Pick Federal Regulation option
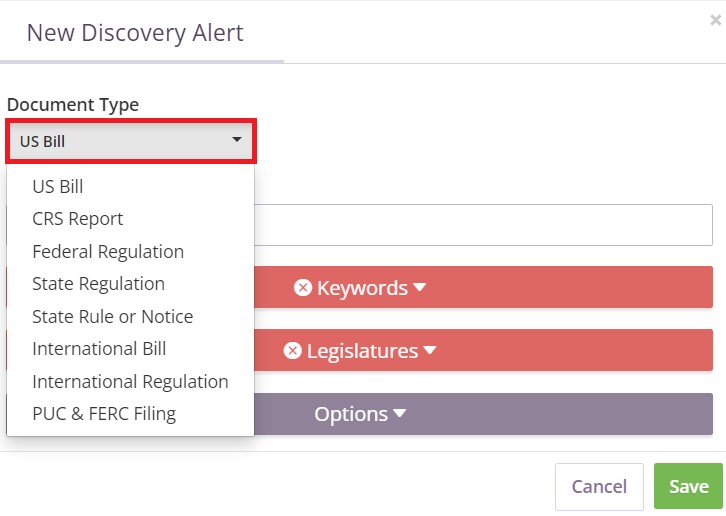 (108, 252)
